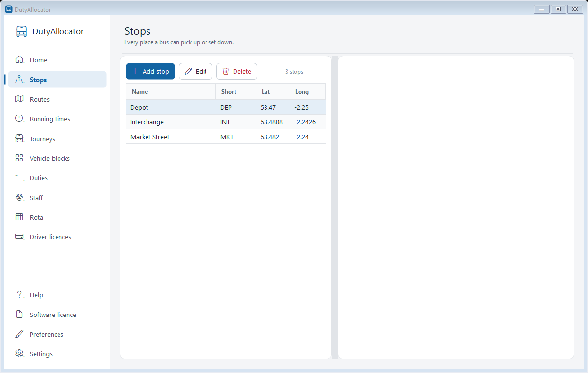Click longitude value -2.2426

point(305,122)
